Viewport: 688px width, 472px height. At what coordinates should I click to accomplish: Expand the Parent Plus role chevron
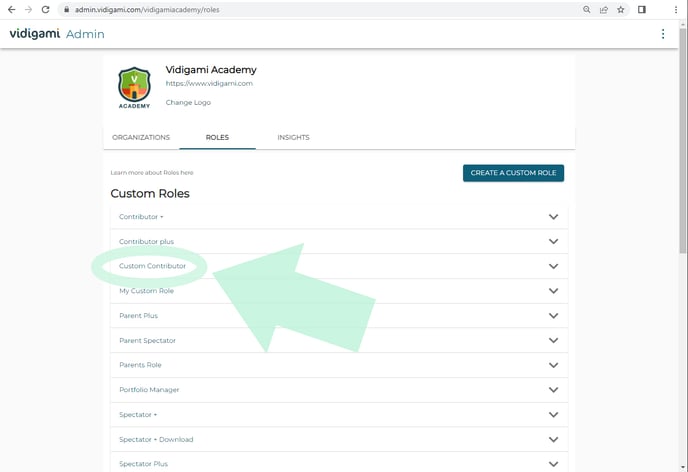point(553,316)
